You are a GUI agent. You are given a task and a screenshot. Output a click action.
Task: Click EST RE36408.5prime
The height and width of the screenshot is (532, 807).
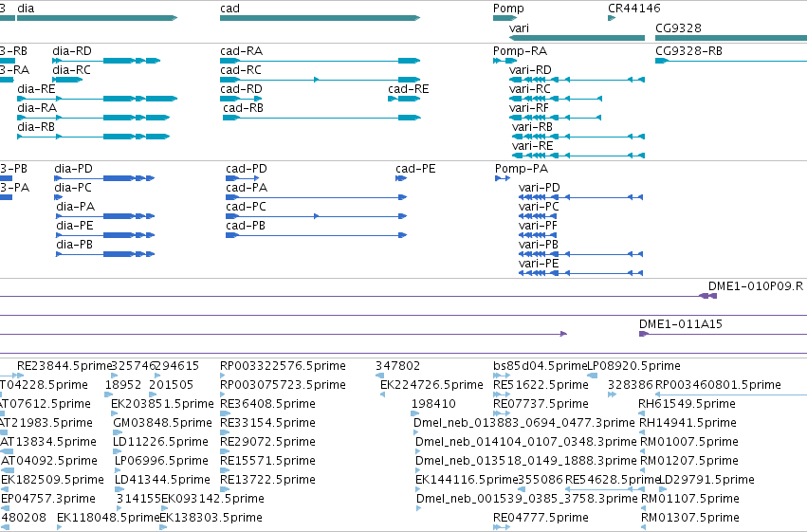[x=267, y=404]
